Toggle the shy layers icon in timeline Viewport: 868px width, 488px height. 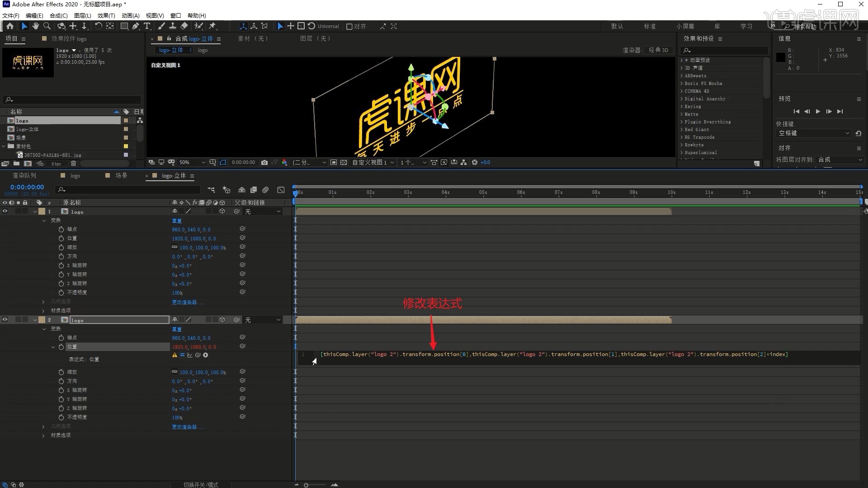coord(242,190)
